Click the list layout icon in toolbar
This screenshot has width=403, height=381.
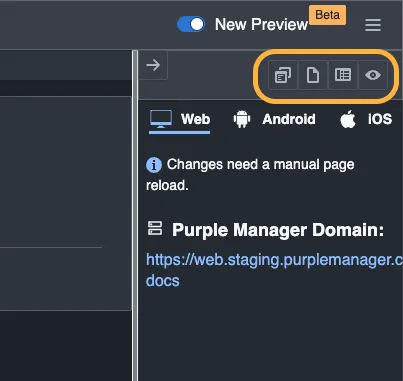tap(343, 75)
